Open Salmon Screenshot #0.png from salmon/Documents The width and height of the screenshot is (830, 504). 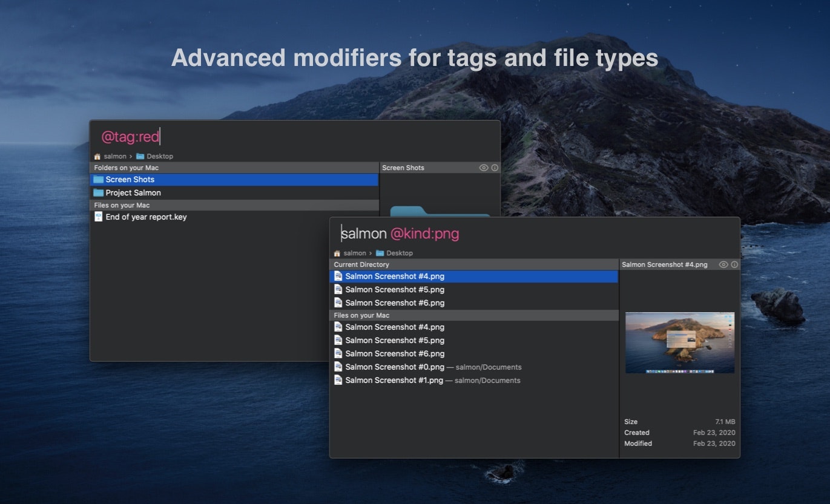click(395, 367)
